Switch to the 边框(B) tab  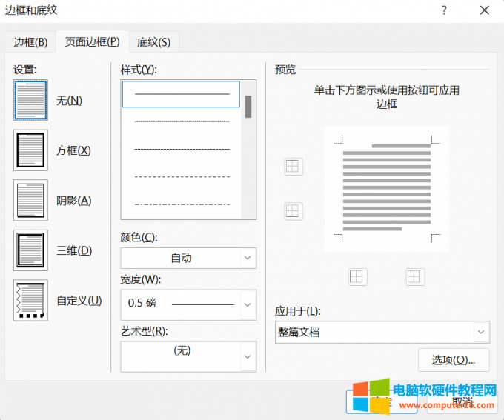point(30,42)
